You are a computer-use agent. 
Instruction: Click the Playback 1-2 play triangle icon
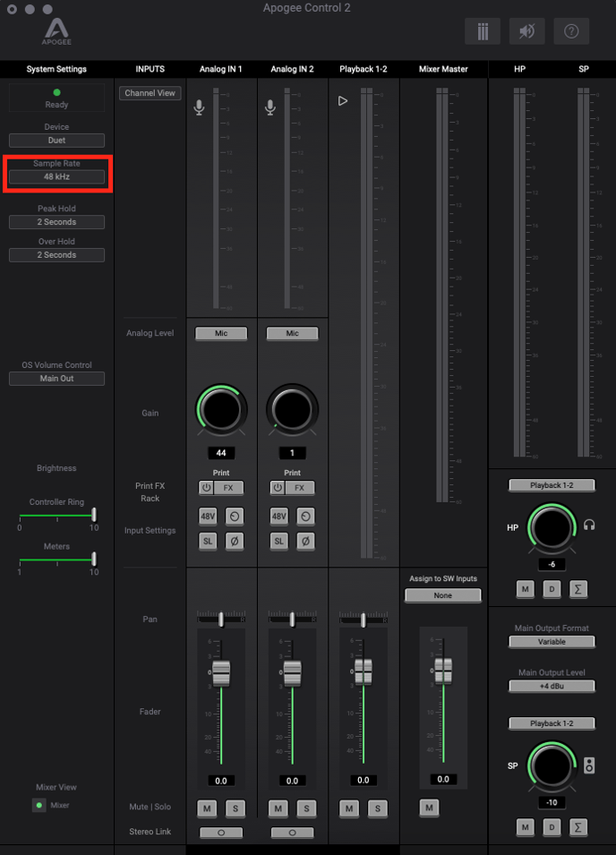tap(342, 101)
